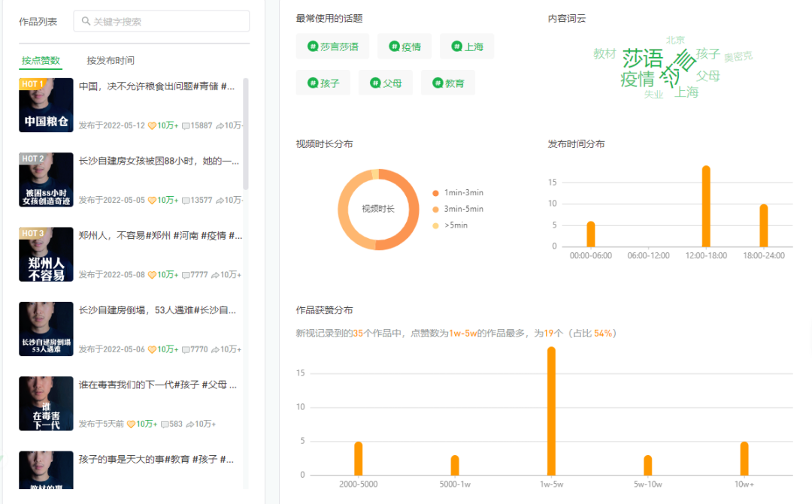This screenshot has height=504, width=812.
Task: Click the keyword search input field
Action: [x=167, y=22]
